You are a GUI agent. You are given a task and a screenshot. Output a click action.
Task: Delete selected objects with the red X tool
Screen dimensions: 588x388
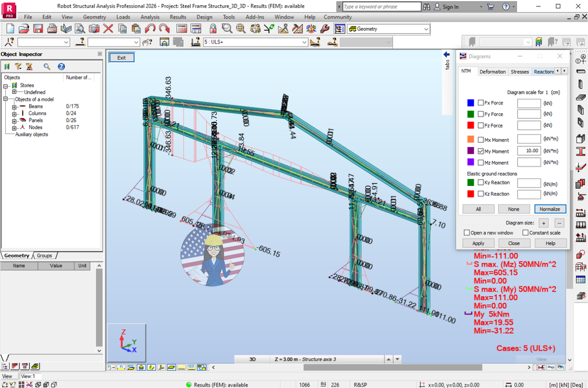tap(108, 29)
